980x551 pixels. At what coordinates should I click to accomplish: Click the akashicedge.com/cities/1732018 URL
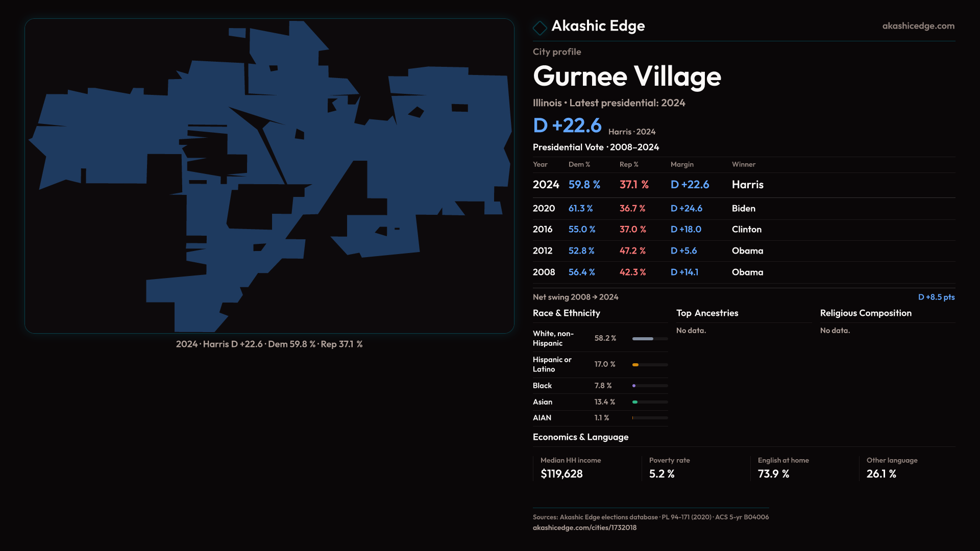click(584, 528)
